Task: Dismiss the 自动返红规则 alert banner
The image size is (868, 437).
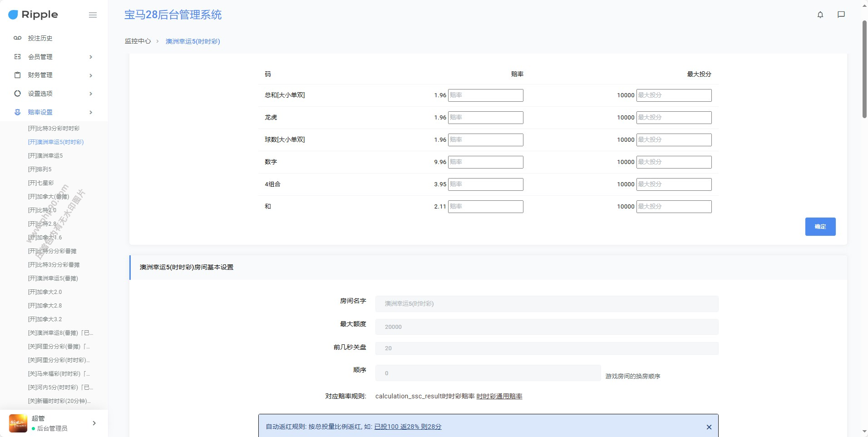Action: click(x=709, y=427)
